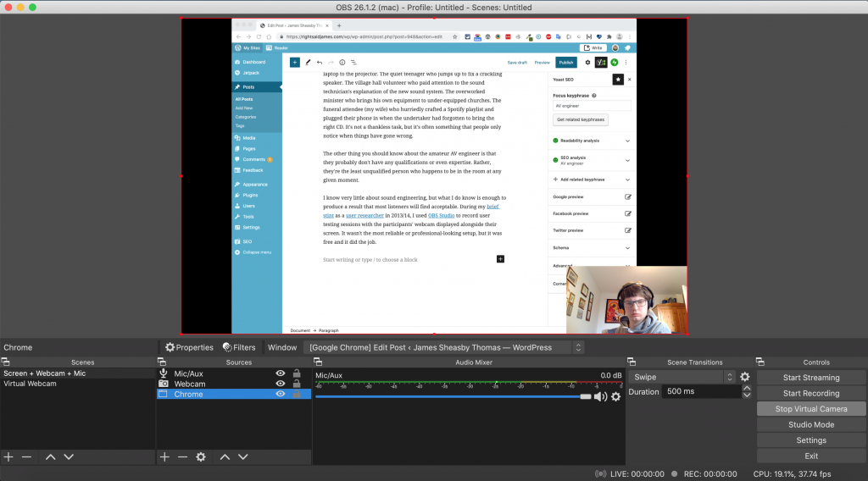Undock the Scene Transitions panel icon

point(632,362)
